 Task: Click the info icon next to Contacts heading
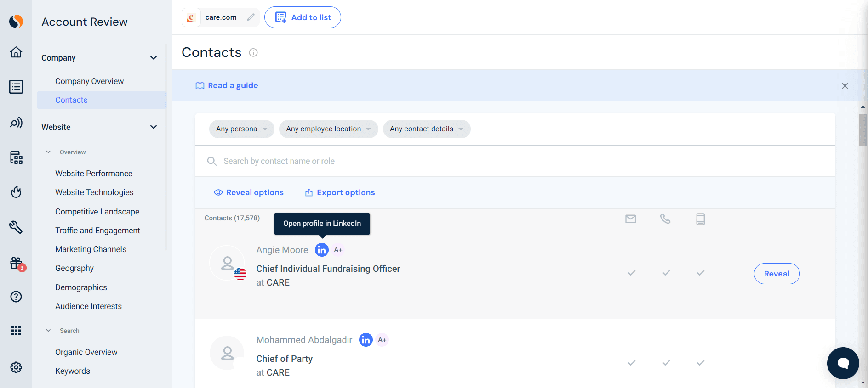pos(253,52)
